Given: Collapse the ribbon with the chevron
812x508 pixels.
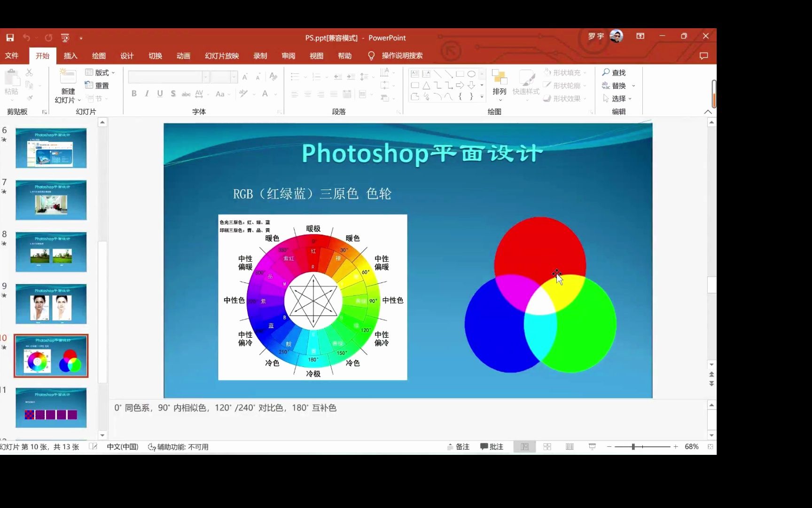Looking at the screenshot, I should 708,112.
